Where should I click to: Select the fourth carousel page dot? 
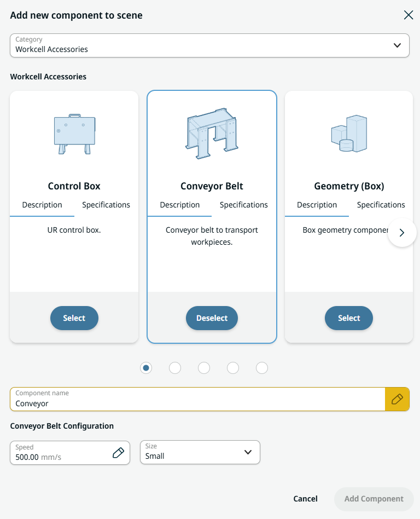coord(233,368)
